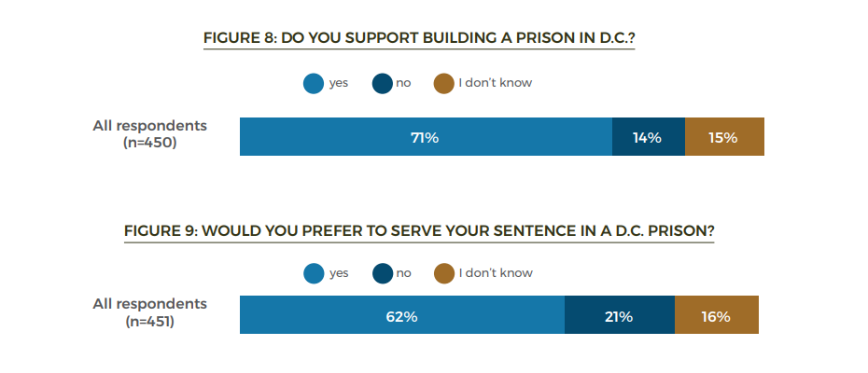Viewport: 868px width, 373px height.
Task: Click 'I don't know' legend text in Figure 8
Action: 496,83
